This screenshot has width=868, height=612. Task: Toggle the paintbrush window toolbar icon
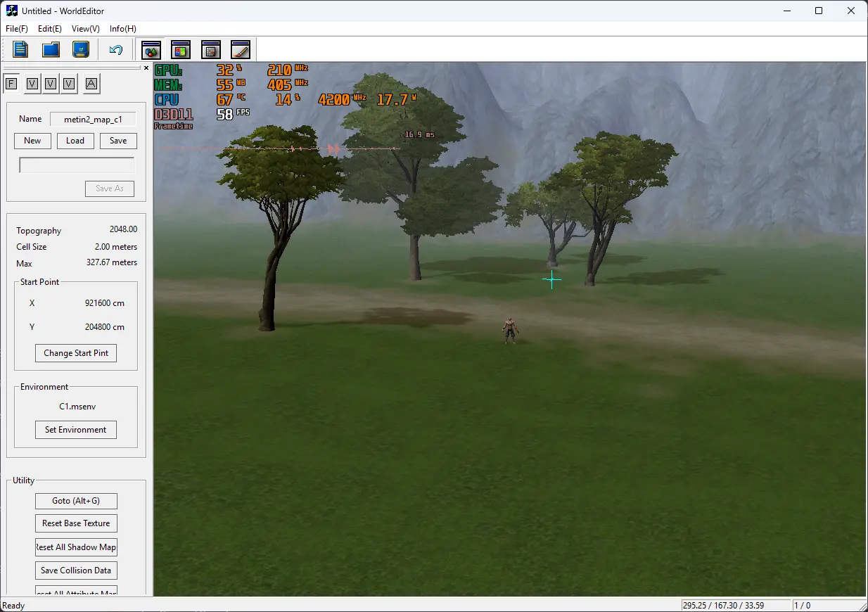coord(241,49)
